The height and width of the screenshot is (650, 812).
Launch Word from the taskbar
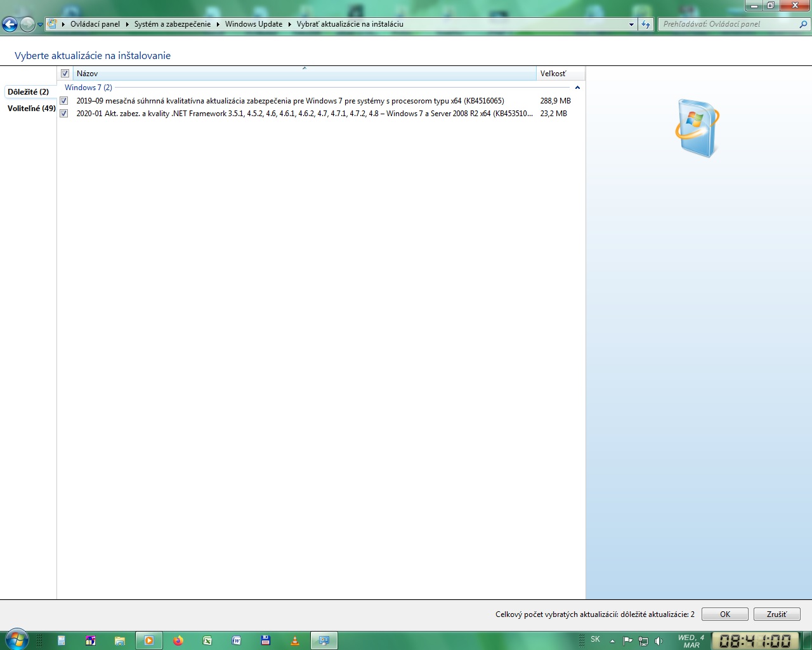click(237, 640)
